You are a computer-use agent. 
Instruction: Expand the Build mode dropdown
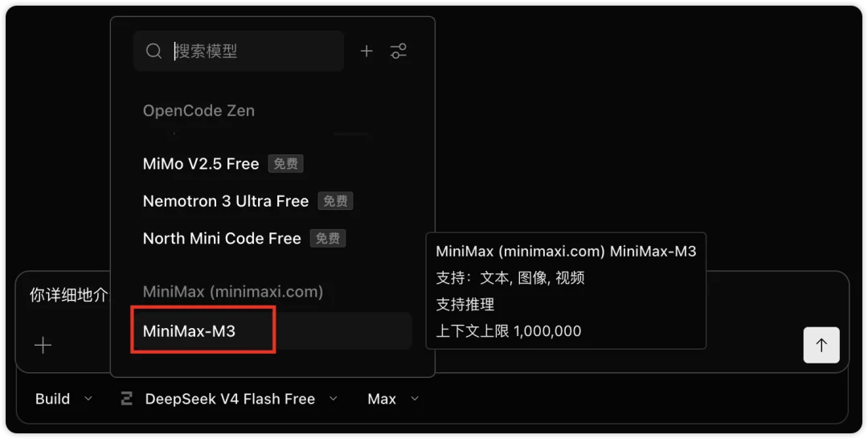click(x=63, y=399)
